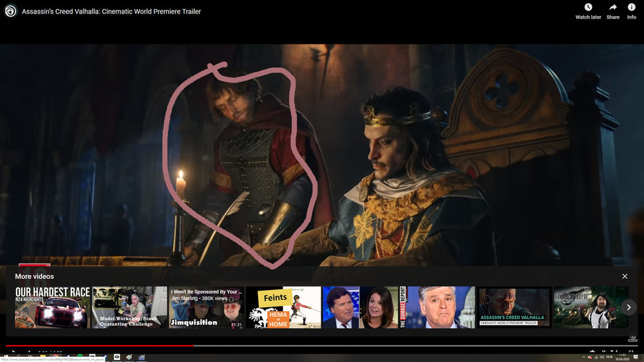The height and width of the screenshot is (362, 644).
Task: Seek using the red video progress bar
Action: (x=99, y=345)
